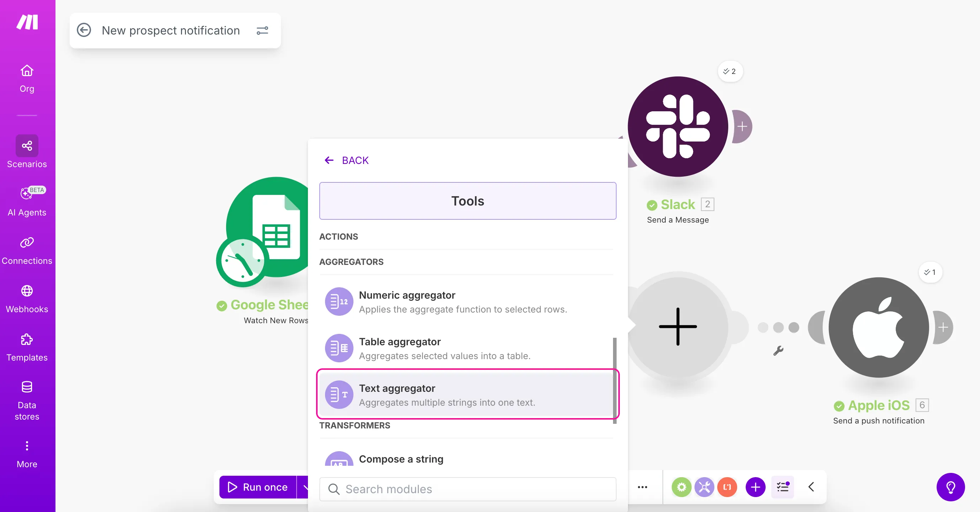Click the Google Sheets module label
The image size is (980, 512).
click(x=269, y=305)
